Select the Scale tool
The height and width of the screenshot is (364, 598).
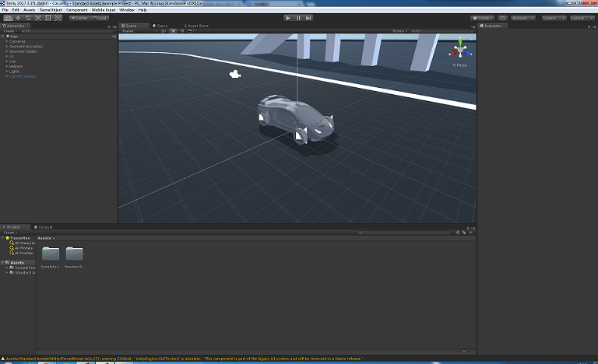click(38, 17)
